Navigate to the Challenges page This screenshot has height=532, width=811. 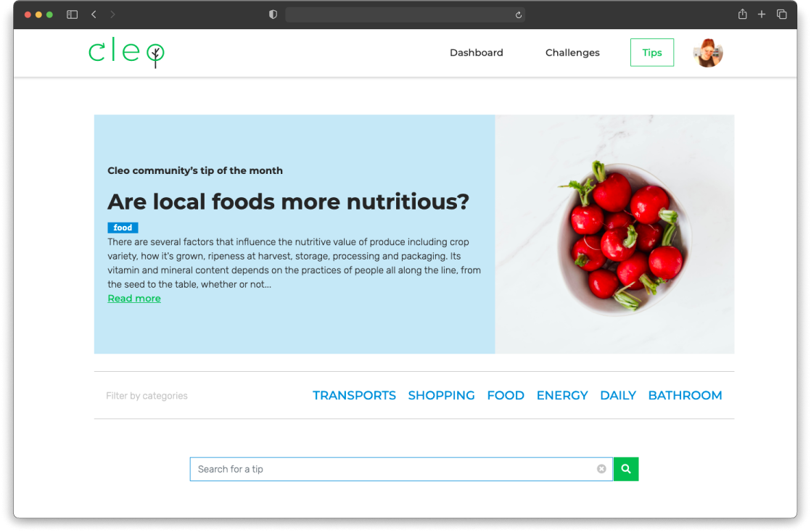(x=572, y=53)
